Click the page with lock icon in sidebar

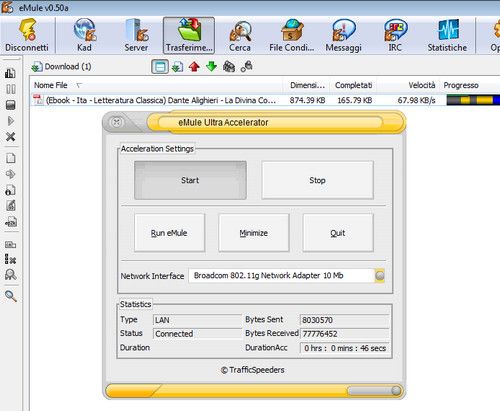point(10,190)
